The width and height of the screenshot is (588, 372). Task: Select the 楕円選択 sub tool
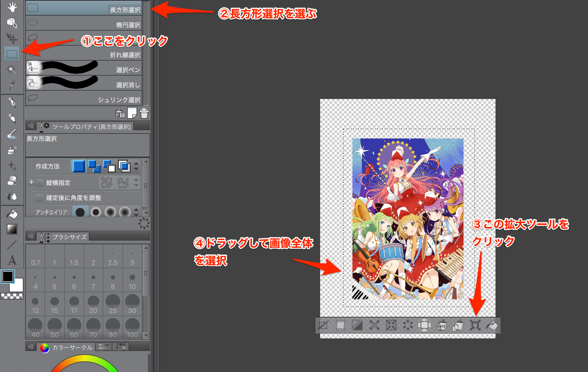click(84, 23)
